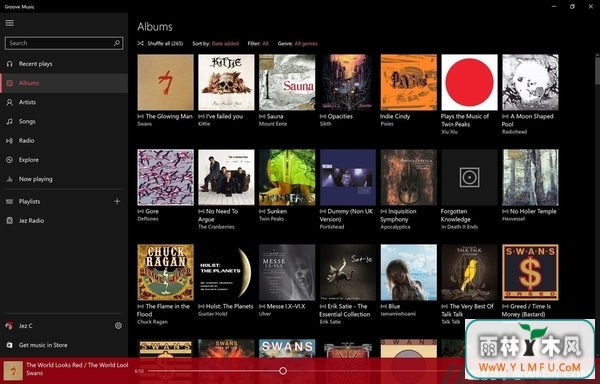Open the Sauna album cover
Viewport: 600px width, 384px height.
pos(287,82)
